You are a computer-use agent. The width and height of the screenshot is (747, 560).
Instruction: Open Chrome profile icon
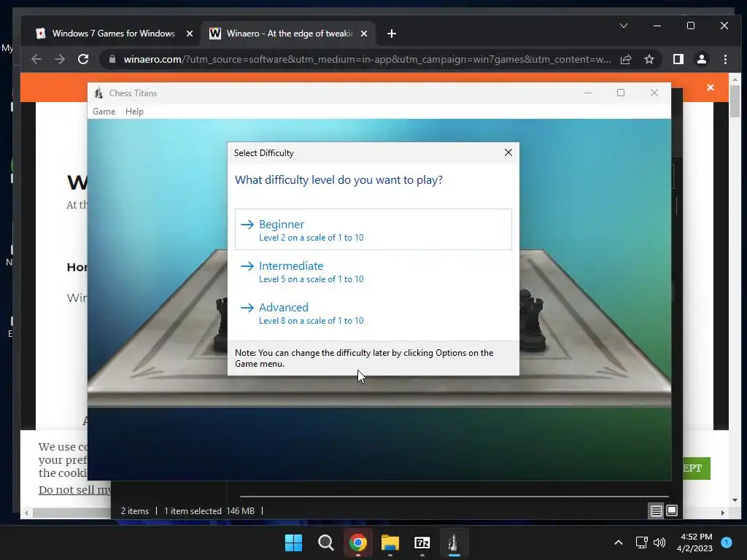tap(702, 59)
